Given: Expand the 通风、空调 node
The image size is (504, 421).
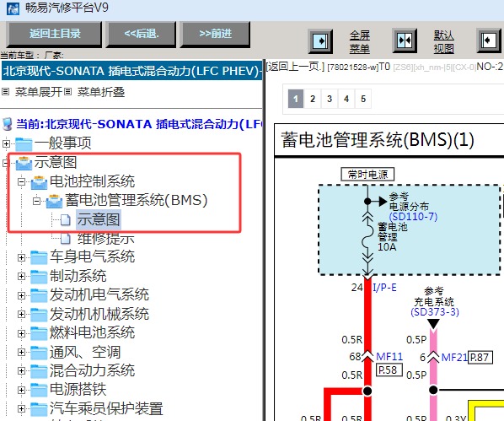Looking at the screenshot, I should point(22,352).
